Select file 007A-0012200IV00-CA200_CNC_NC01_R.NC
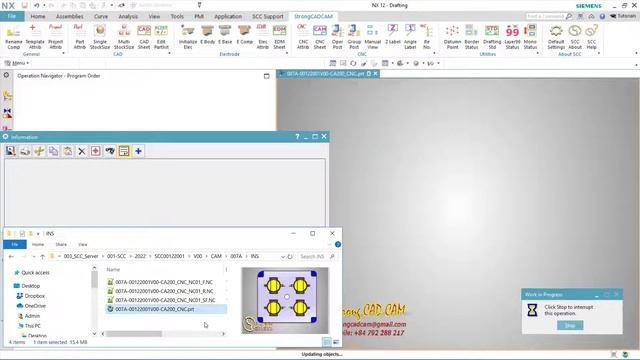640x360 pixels. [x=164, y=291]
